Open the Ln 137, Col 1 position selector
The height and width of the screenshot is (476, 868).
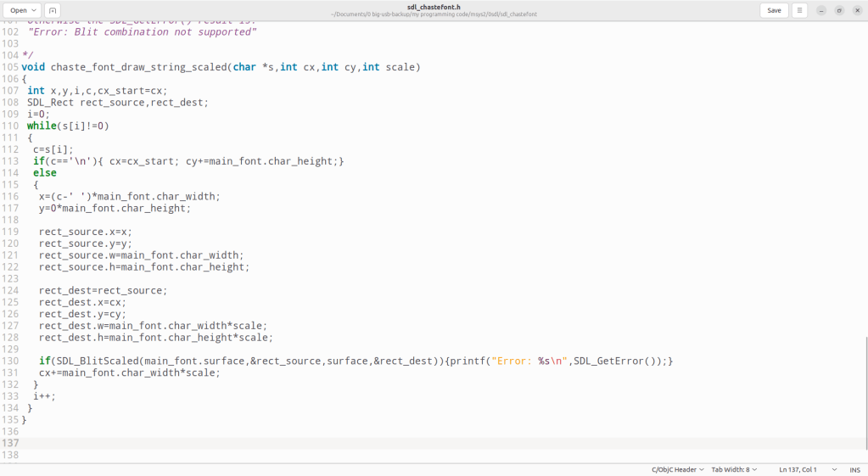pyautogui.click(x=801, y=469)
